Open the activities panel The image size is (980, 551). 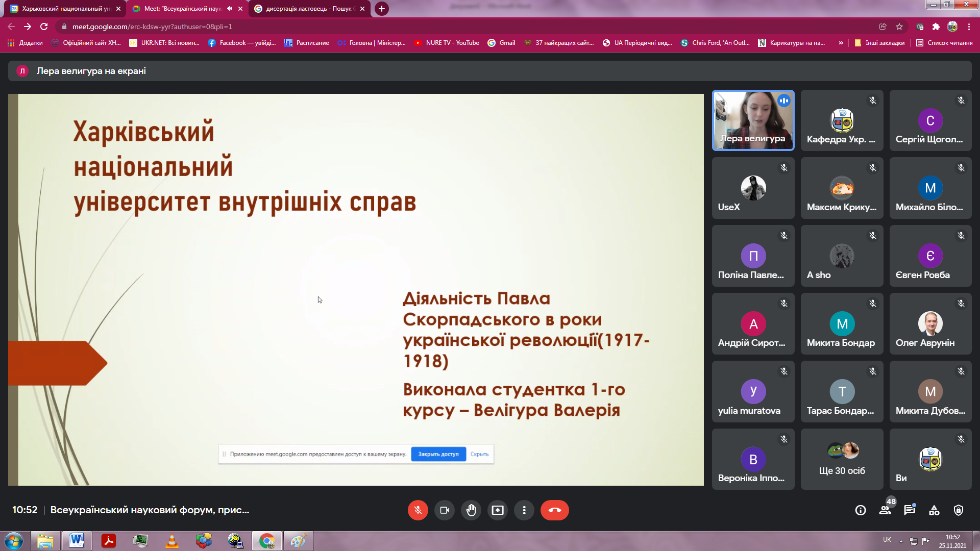[934, 510]
